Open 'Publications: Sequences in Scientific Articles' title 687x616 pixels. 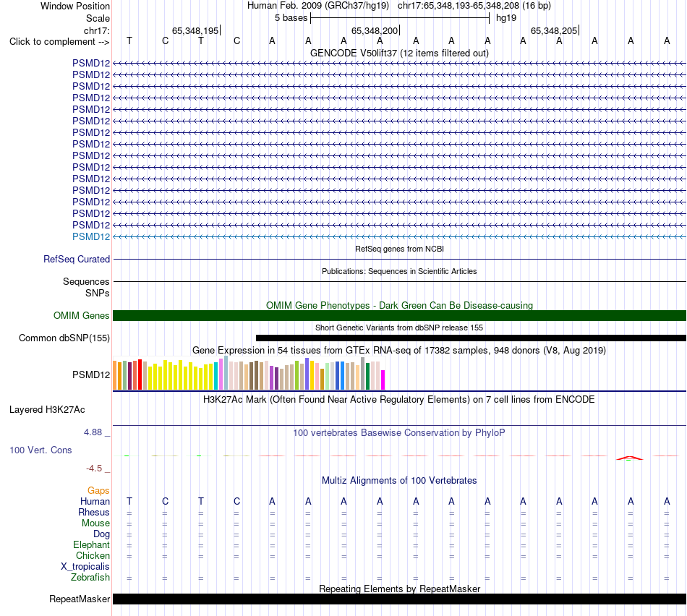point(399,271)
